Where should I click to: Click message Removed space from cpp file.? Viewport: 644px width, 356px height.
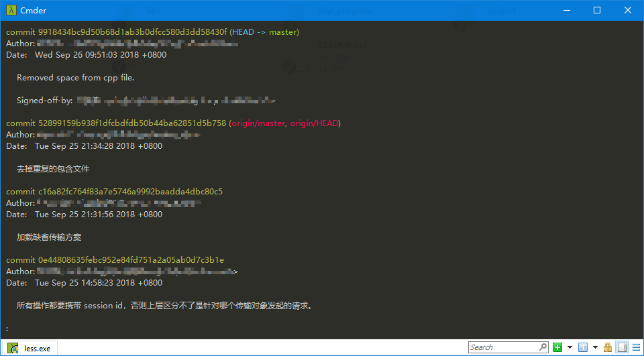(x=76, y=78)
